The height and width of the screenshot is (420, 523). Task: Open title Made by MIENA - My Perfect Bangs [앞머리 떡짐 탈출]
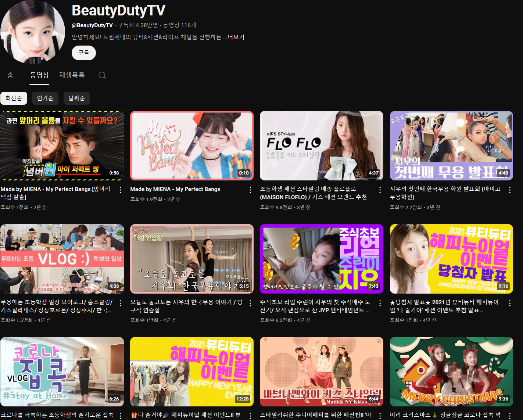coord(55,193)
